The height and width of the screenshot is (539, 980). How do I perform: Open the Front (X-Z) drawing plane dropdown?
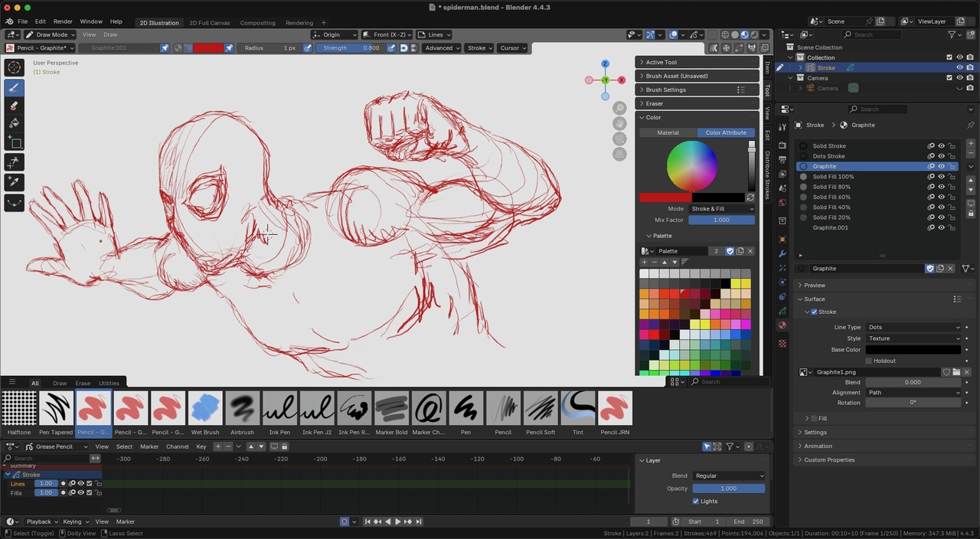pos(387,34)
